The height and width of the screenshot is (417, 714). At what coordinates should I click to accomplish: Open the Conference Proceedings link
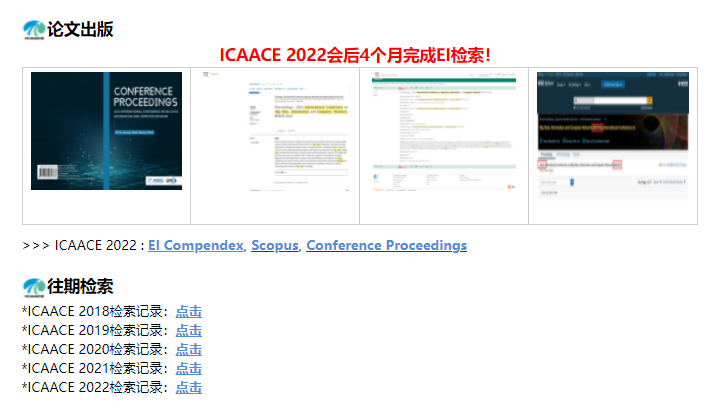coord(387,245)
